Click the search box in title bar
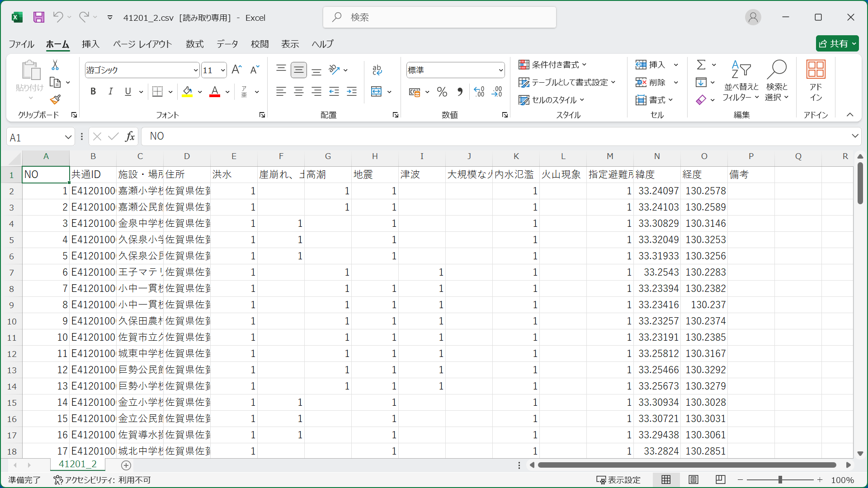The image size is (868, 488). (x=439, y=17)
